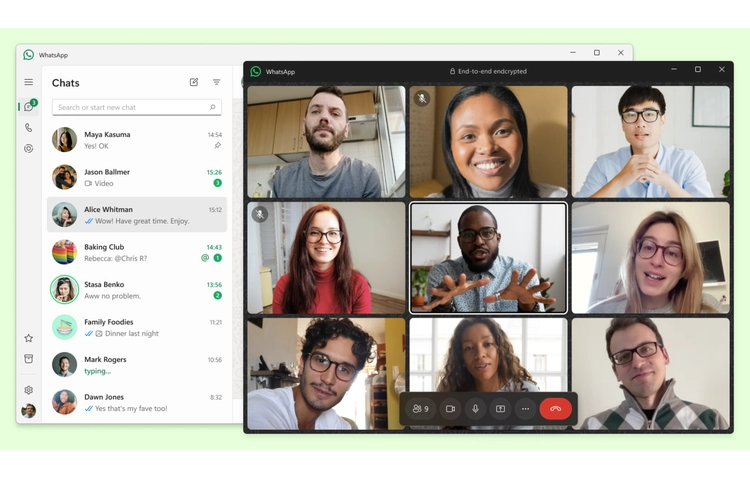The height and width of the screenshot is (500, 750).
Task: Open Dawn Jones chat
Action: click(137, 402)
